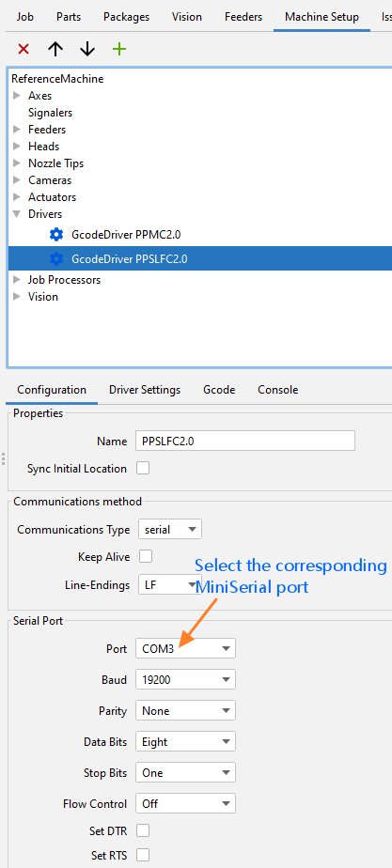Collapse the Drivers tree node
The image size is (392, 868).
(x=17, y=213)
